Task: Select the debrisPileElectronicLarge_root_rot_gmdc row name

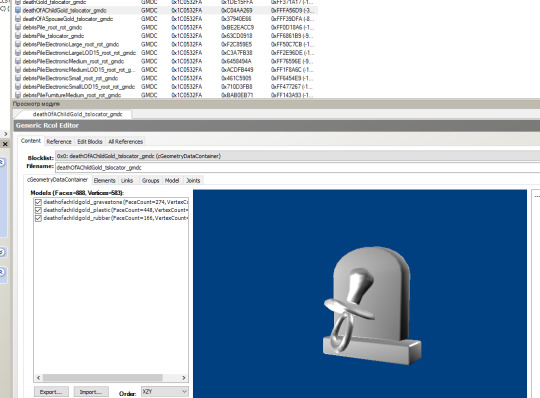Action: 71,44
